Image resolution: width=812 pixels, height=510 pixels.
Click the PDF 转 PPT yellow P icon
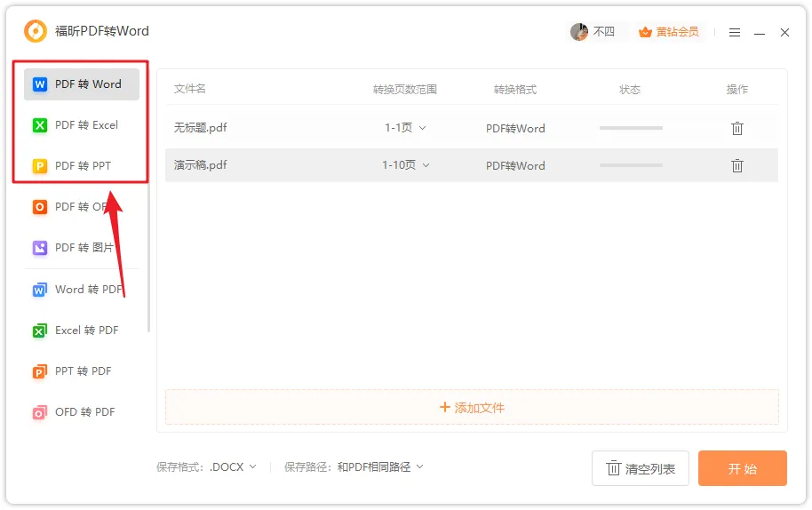[x=40, y=166]
